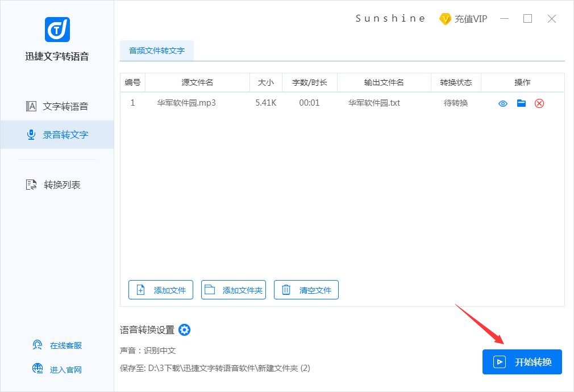
Task: Click the 进入官网 website link
Action: tap(57, 369)
